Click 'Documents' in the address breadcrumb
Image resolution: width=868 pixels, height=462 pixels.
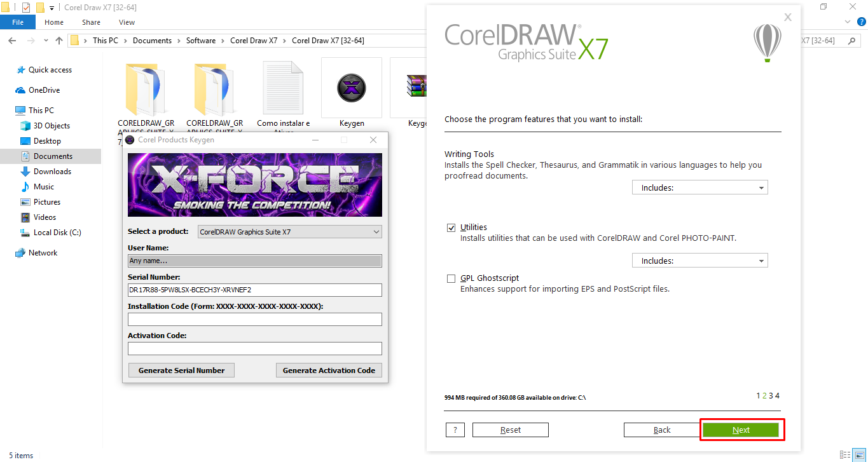[x=152, y=41]
